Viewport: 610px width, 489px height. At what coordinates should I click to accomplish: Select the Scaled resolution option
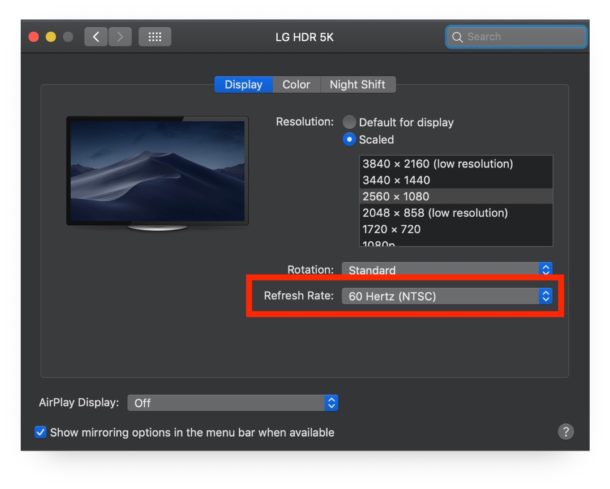click(x=349, y=140)
